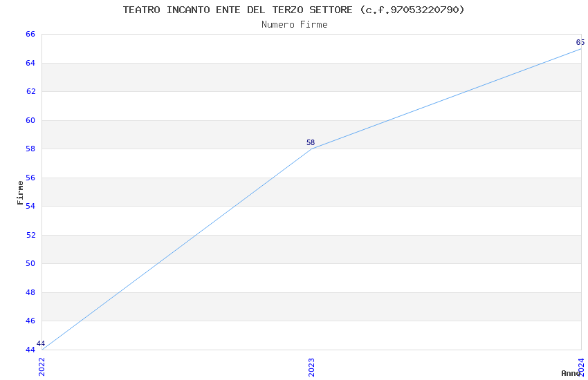Image resolution: width=588 pixels, height=380 pixels.
Task: Click the y-axis title Firme
Action: (20, 193)
